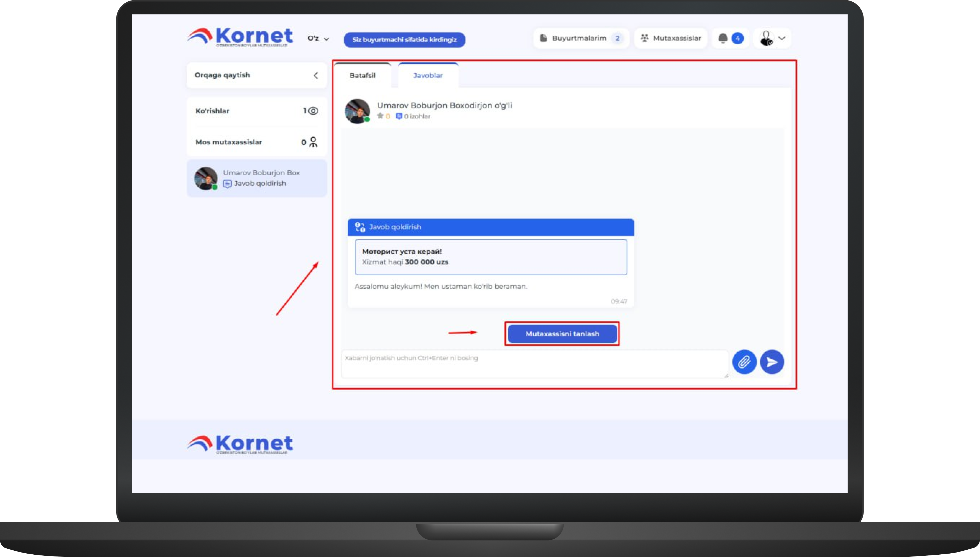Click the eye icon next to Ko'rishlar

point(313,111)
